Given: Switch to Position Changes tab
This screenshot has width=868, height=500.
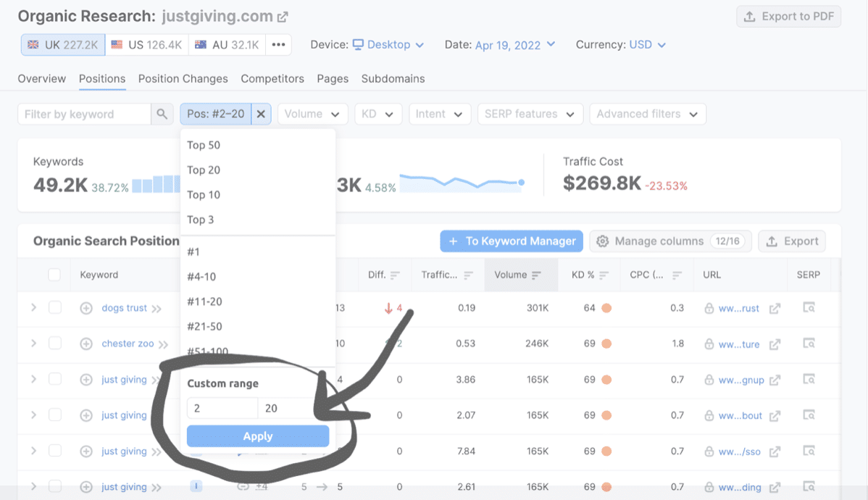Looking at the screenshot, I should 183,79.
